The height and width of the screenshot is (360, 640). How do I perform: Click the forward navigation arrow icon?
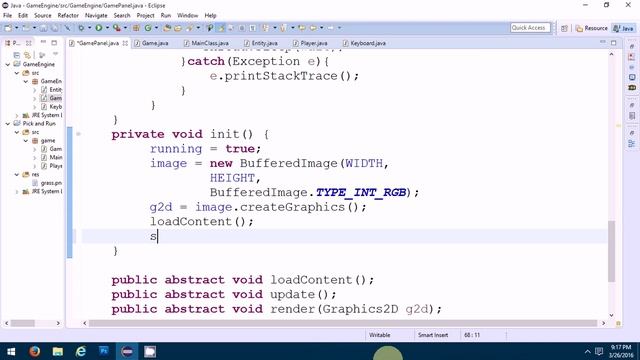pos(330,28)
